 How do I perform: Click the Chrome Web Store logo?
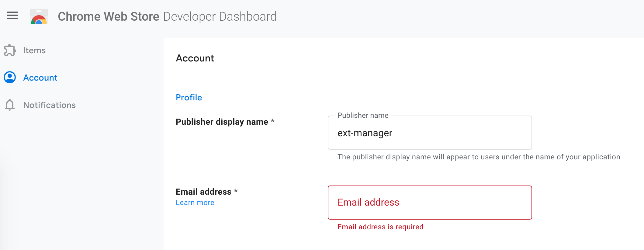click(x=39, y=16)
